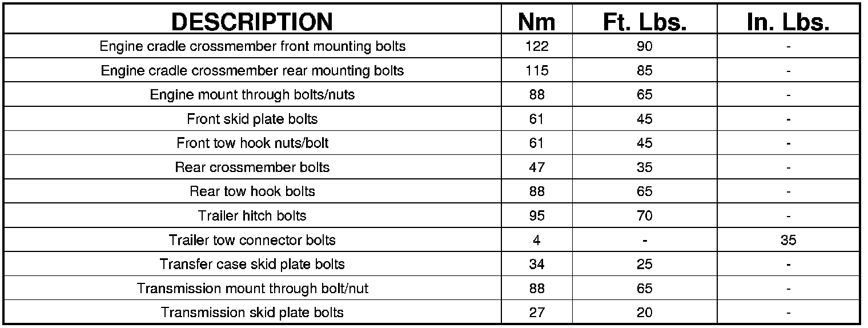The image size is (868, 328).
Task: Select Engine cradle crossmember front mounting bolts
Action: click(x=252, y=46)
